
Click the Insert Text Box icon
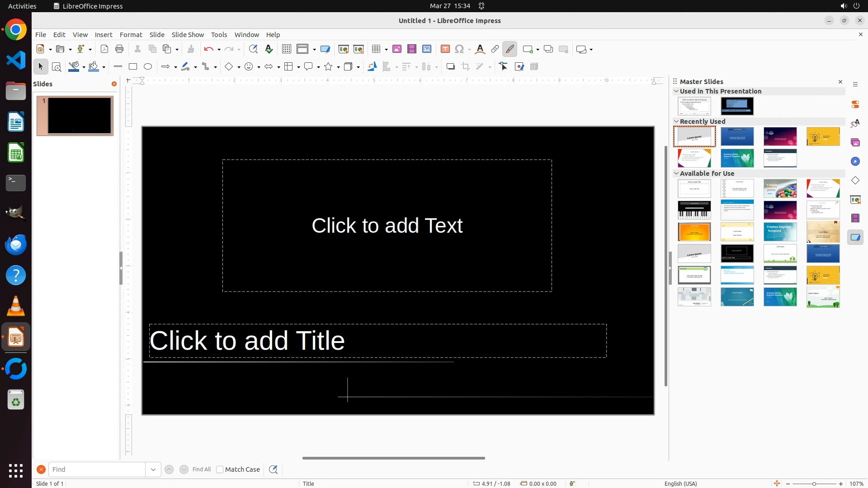[x=445, y=49]
